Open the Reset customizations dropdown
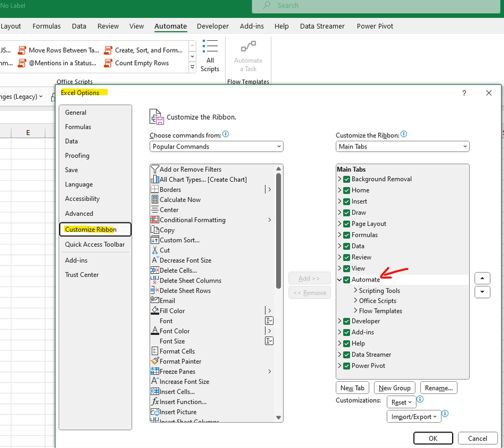 pos(401,402)
